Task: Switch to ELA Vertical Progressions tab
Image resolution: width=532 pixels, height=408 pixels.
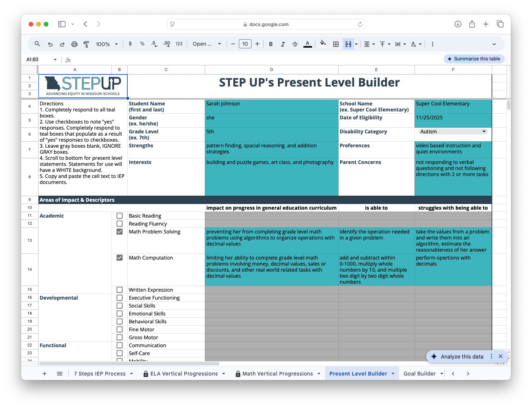Action: click(184, 374)
